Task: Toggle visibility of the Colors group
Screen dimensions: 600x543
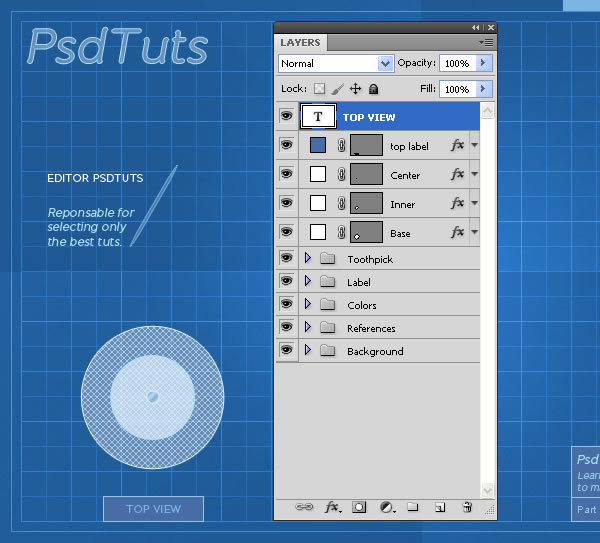Action: [287, 304]
